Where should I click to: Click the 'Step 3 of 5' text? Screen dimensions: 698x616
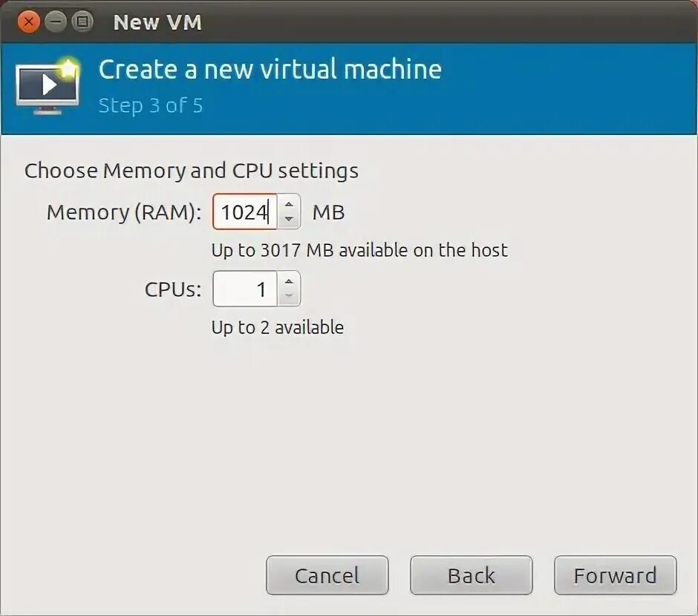(151, 106)
